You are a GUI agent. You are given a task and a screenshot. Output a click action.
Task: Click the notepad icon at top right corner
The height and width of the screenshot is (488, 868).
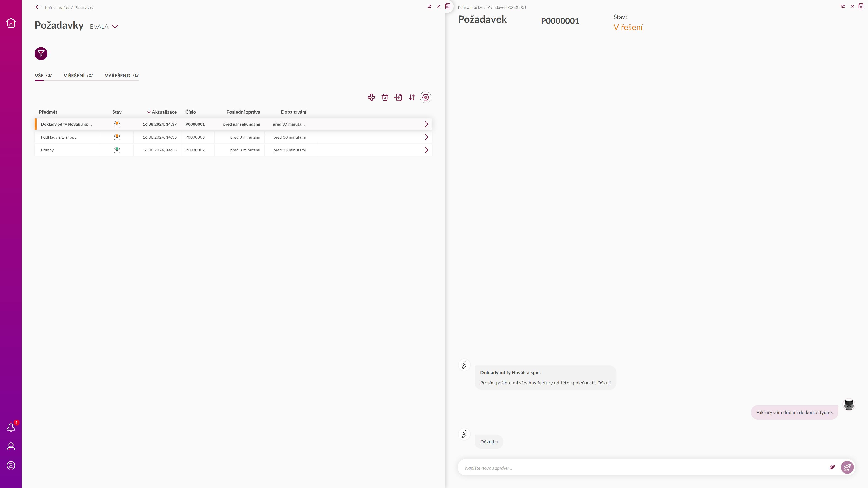[x=861, y=6]
